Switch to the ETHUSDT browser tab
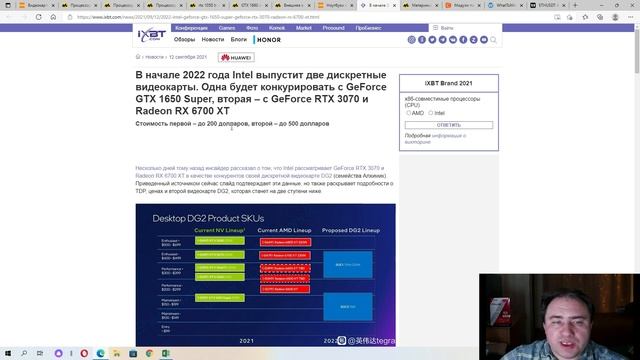This screenshot has height=360, width=640. [547, 5]
